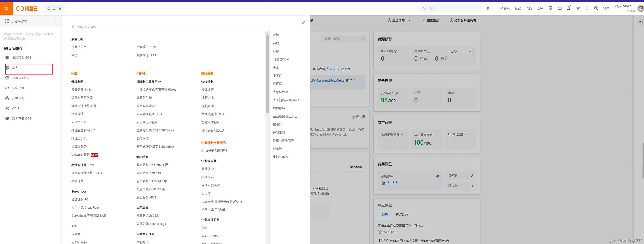Click the product list vertical scrollbar
This screenshot has width=644, height=244.
click(x=267, y=75)
